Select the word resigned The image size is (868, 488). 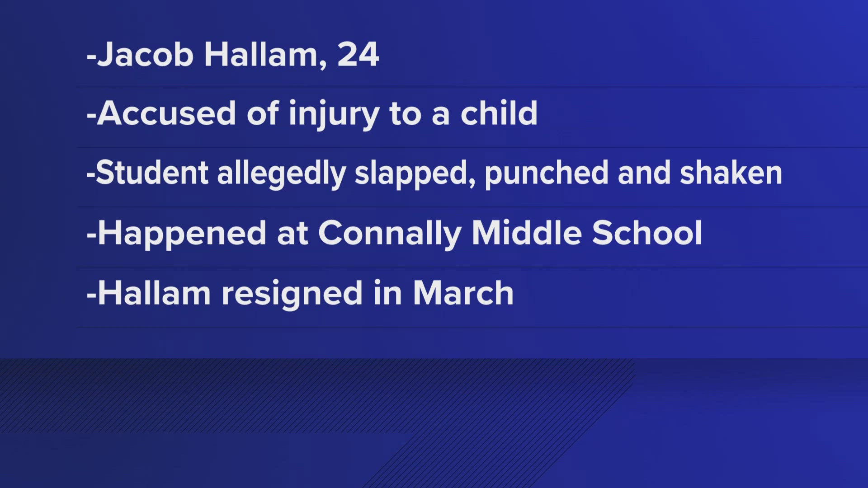coord(292,294)
